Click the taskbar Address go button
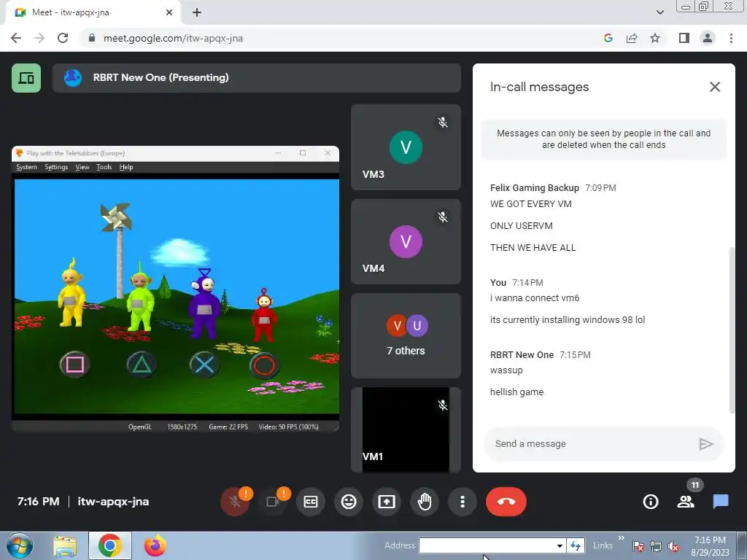 click(x=576, y=545)
